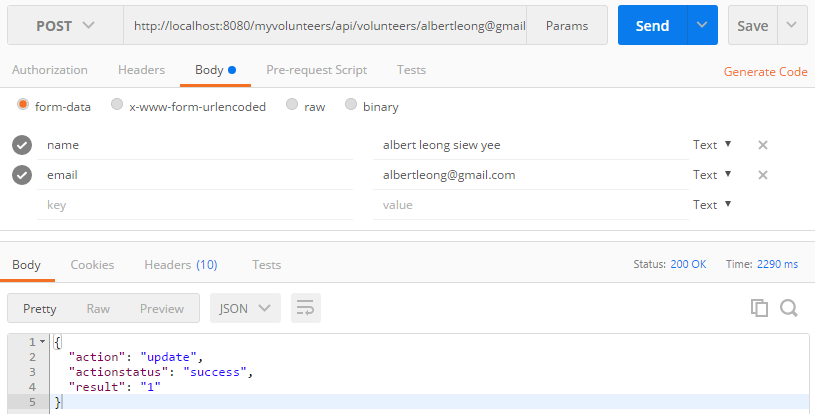Click the 2290 ms response time
Viewport: 815px width, 414px height.
point(777,264)
